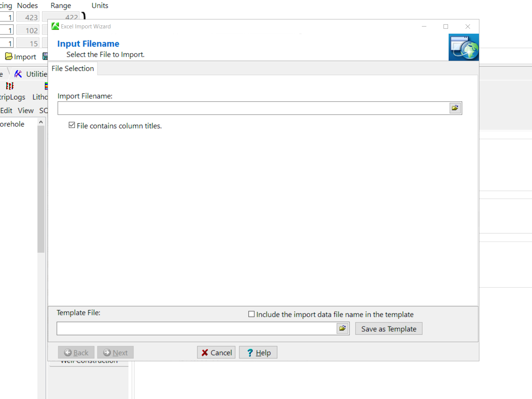Open the Utilities tab icon behind the dialog
The width and height of the screenshot is (532, 399).
click(x=18, y=74)
